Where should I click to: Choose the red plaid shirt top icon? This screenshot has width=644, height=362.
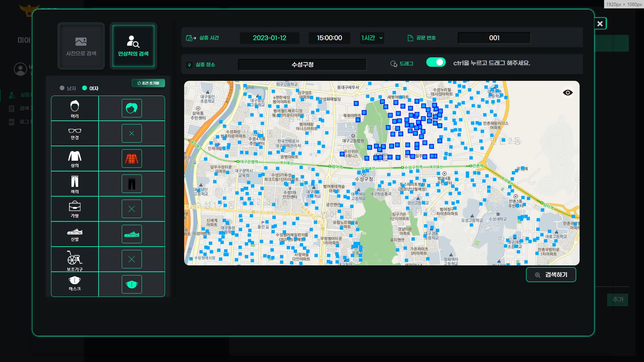click(131, 158)
